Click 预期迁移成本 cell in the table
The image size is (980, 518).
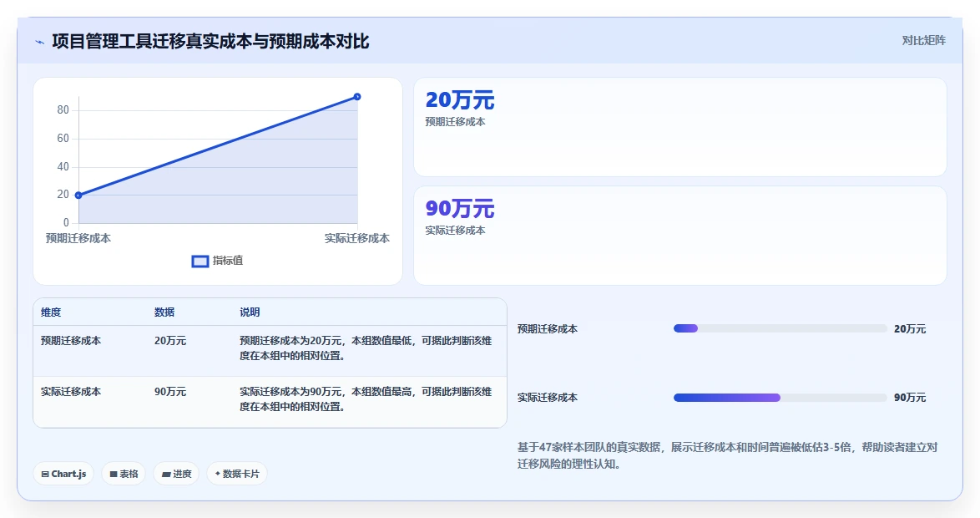click(x=71, y=341)
